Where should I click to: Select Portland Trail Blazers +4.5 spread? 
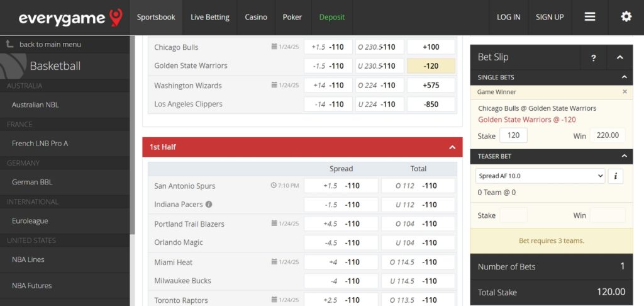point(341,224)
